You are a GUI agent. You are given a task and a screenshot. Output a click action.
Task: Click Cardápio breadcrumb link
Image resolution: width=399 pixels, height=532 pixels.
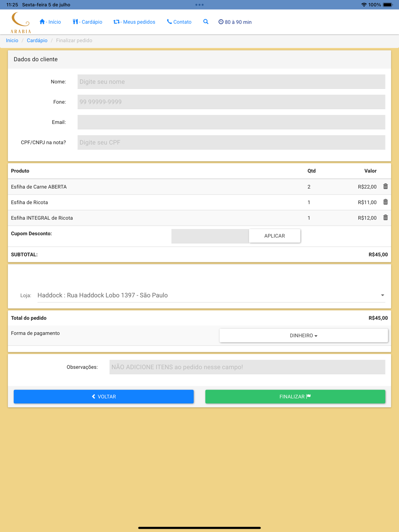click(37, 40)
